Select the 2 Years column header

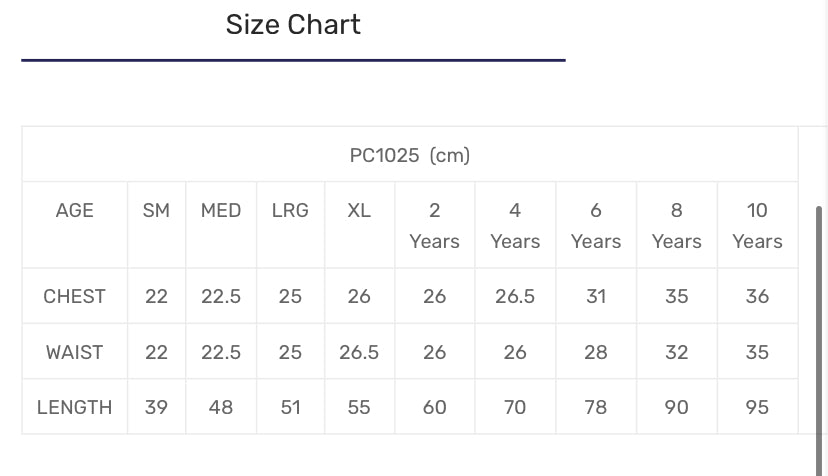(x=434, y=226)
